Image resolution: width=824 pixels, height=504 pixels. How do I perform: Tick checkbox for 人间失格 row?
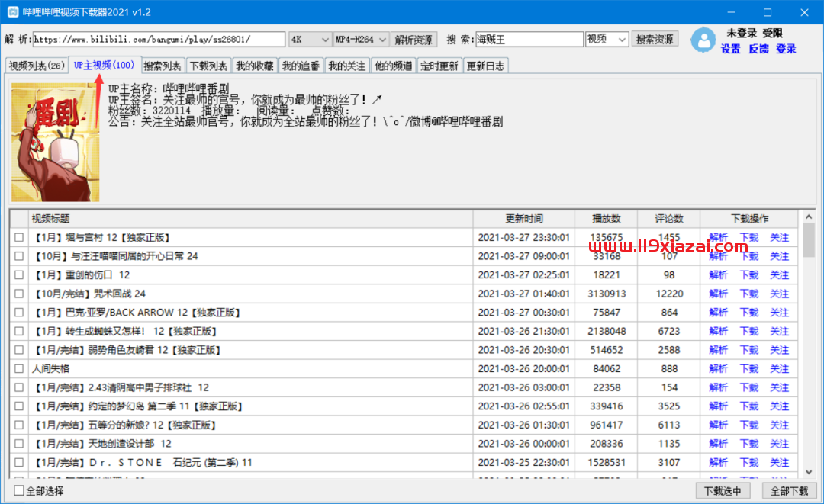click(x=19, y=368)
